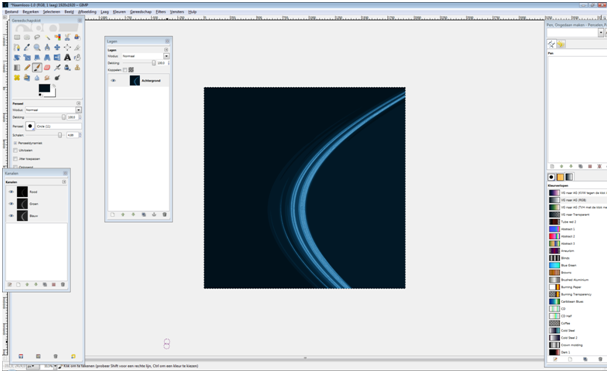
Task: Select the Eraser tool
Action: click(47, 68)
